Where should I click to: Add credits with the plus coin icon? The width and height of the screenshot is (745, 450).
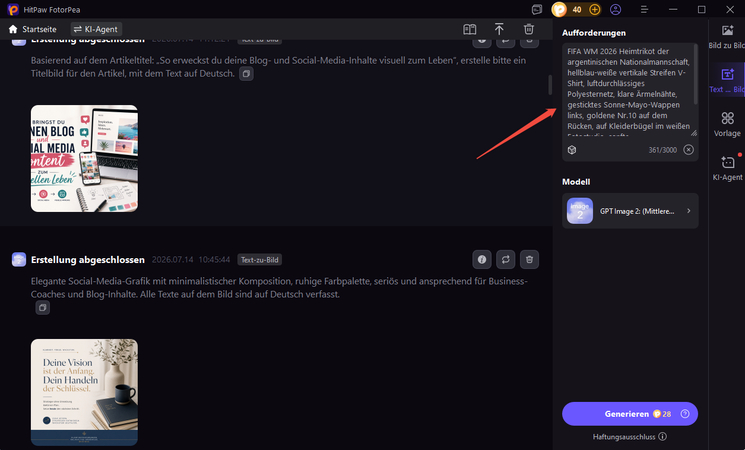[594, 10]
